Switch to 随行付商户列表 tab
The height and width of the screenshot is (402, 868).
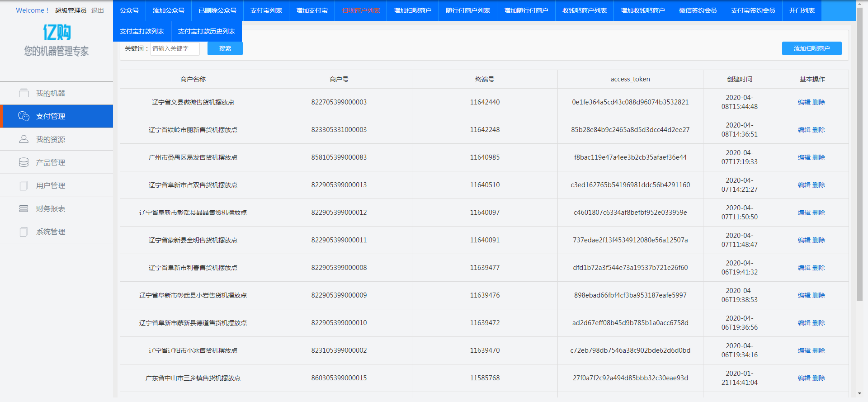467,10
